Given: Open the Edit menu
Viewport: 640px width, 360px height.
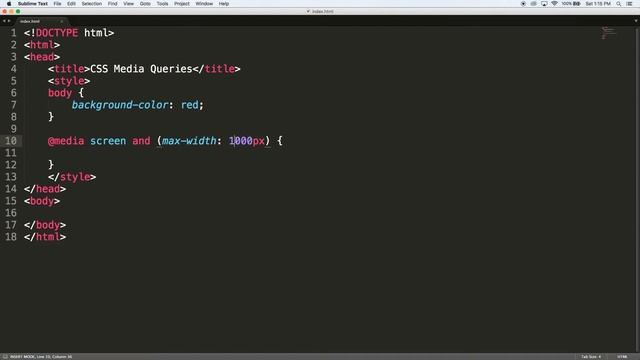Looking at the screenshot, I should pos(71,4).
